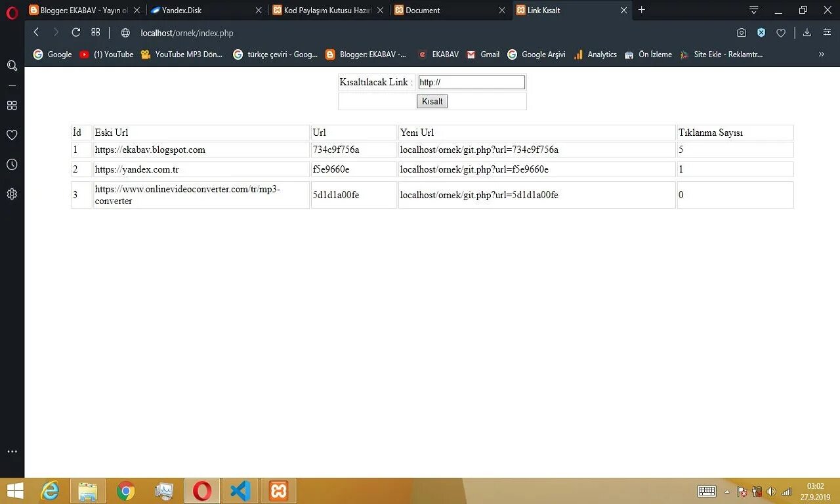Open sidebar setup three dots menu

12,451
